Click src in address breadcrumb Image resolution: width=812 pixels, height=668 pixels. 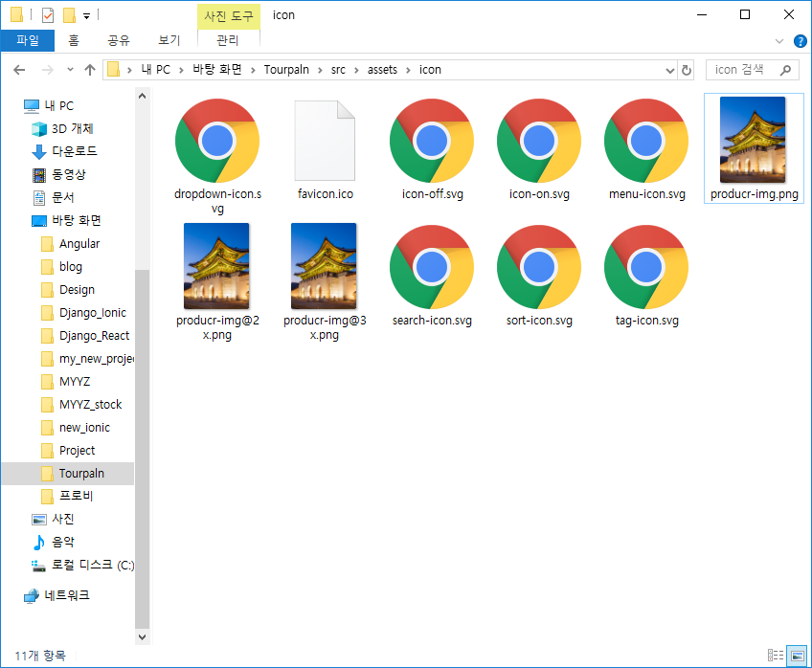tap(338, 70)
